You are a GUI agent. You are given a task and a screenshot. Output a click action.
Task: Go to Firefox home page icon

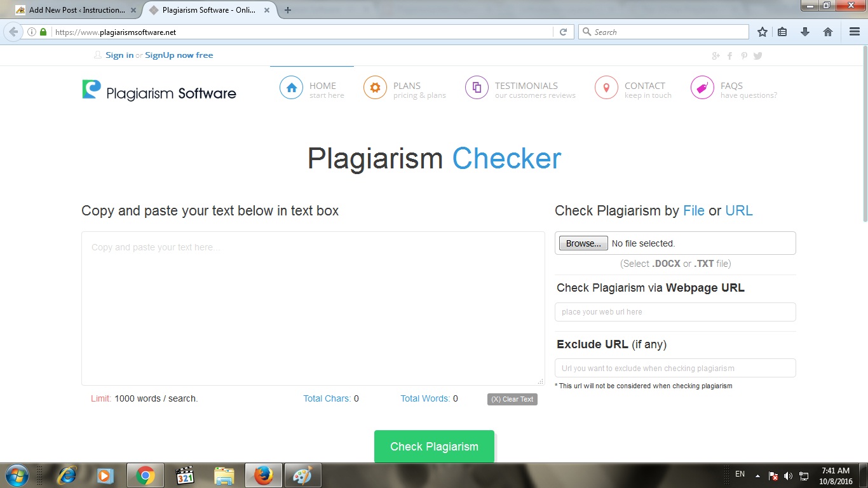828,32
